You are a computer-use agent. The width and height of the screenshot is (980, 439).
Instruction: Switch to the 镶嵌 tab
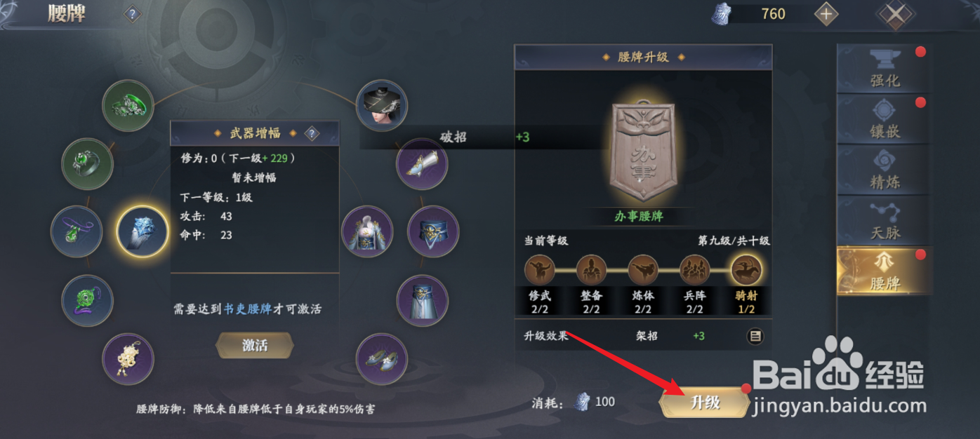884,119
